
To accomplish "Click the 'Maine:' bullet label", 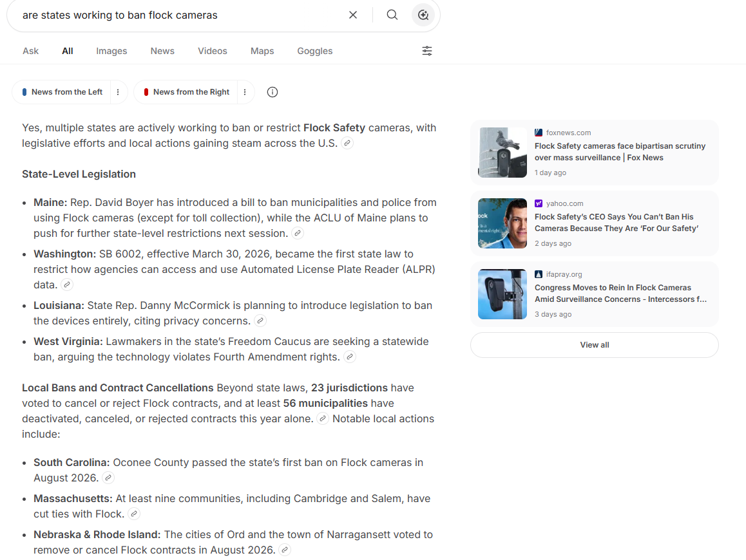I will (50, 203).
